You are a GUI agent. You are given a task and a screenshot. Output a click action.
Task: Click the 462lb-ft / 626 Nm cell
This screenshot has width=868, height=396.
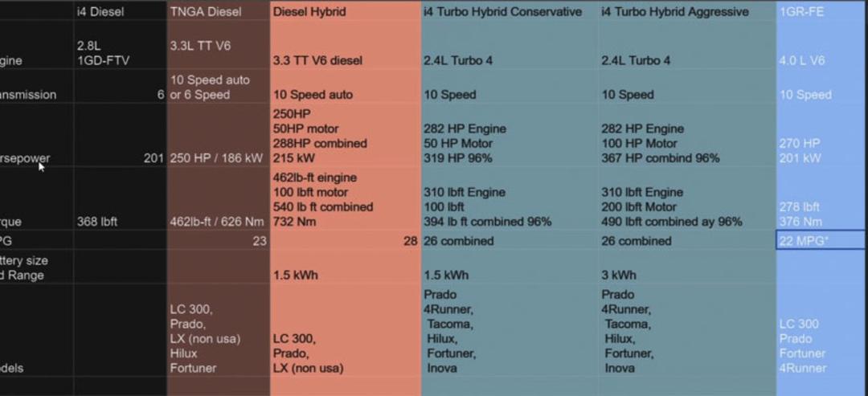218,198
